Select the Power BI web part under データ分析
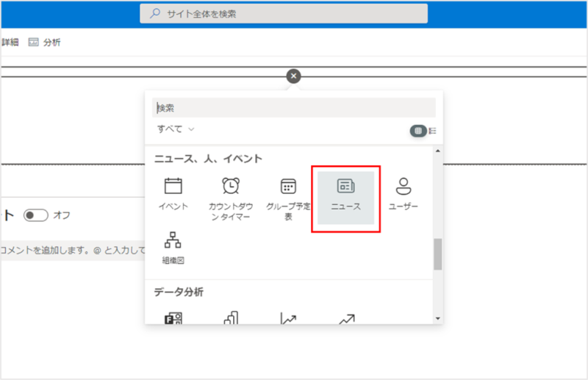Viewport: 588px width, 380px height. 173,318
